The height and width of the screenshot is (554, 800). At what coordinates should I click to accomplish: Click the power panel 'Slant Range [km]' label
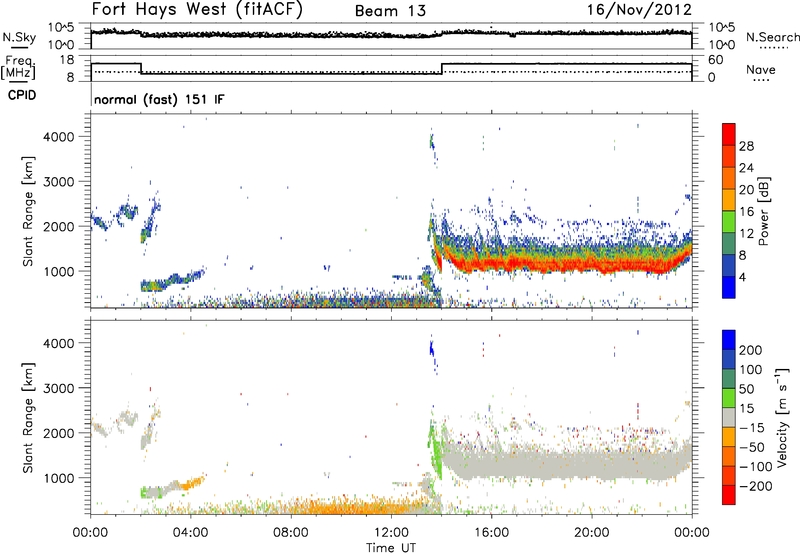tap(28, 211)
